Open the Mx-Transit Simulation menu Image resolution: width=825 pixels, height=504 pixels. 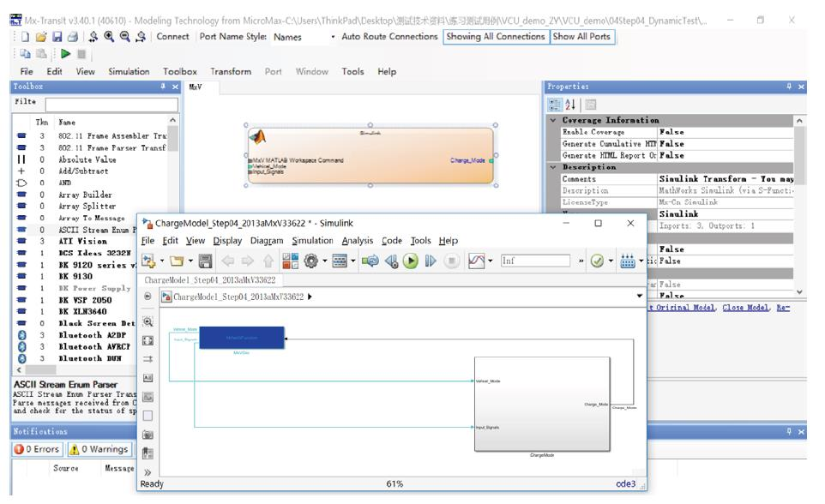point(129,71)
